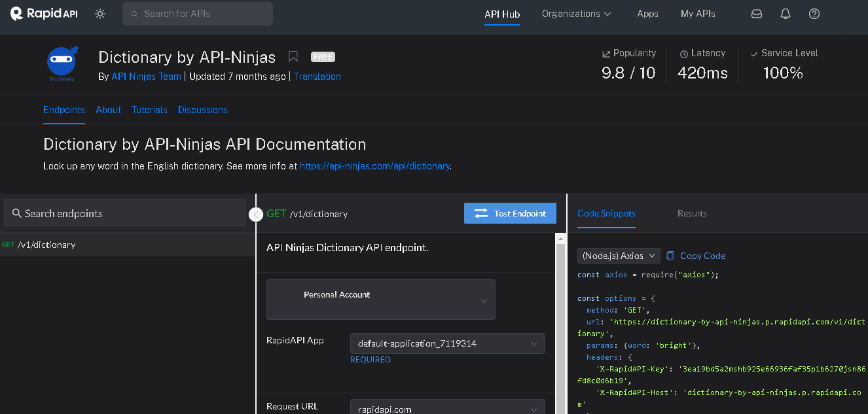This screenshot has height=414, width=868.
Task: Switch to the About tab
Action: point(109,110)
